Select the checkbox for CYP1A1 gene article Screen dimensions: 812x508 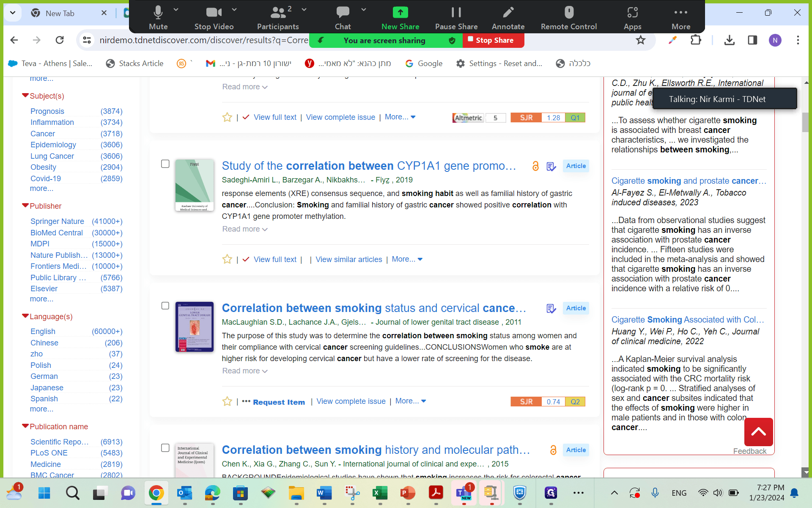pos(165,164)
